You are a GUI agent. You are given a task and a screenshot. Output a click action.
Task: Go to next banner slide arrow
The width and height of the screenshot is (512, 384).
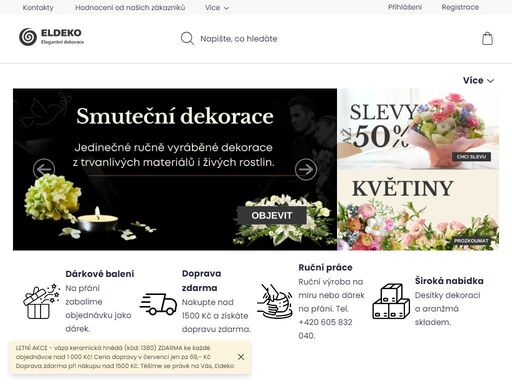(306, 169)
